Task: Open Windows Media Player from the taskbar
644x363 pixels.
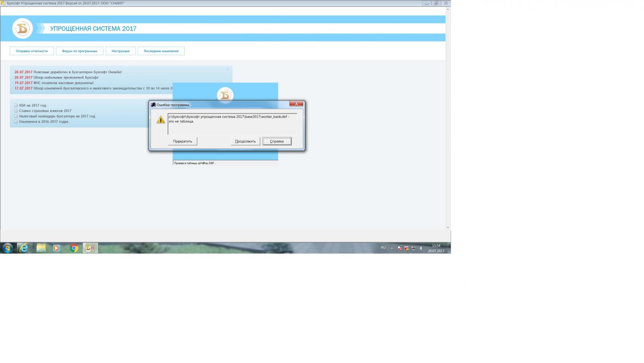Action: click(57, 248)
